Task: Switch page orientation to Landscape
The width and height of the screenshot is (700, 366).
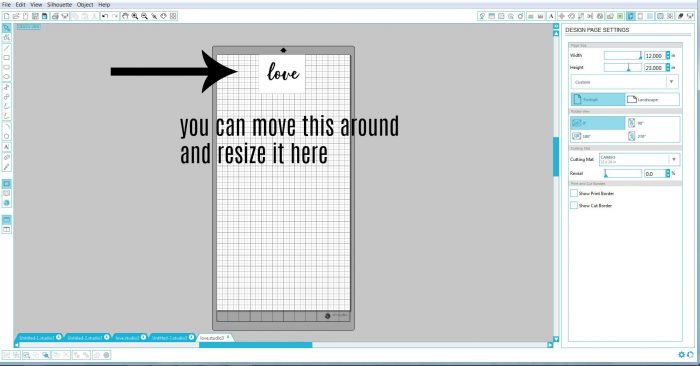Action: click(x=652, y=100)
